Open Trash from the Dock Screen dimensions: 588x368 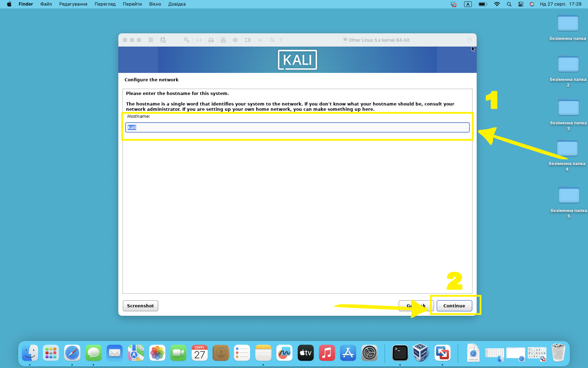coord(558,353)
